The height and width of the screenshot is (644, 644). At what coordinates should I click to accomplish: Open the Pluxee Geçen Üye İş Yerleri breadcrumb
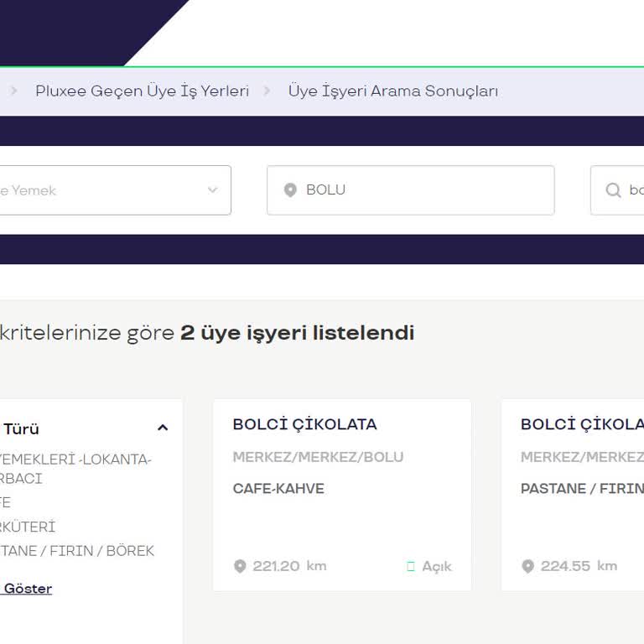(142, 91)
